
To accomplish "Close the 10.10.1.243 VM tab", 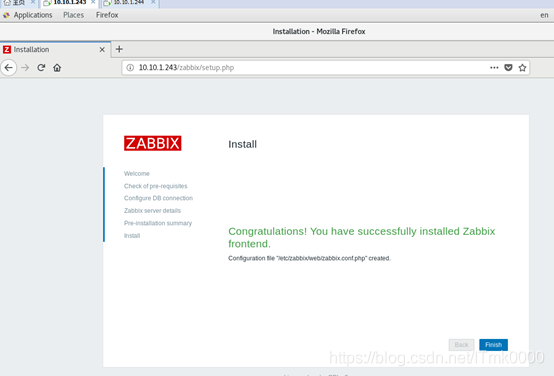I will (x=93, y=2).
